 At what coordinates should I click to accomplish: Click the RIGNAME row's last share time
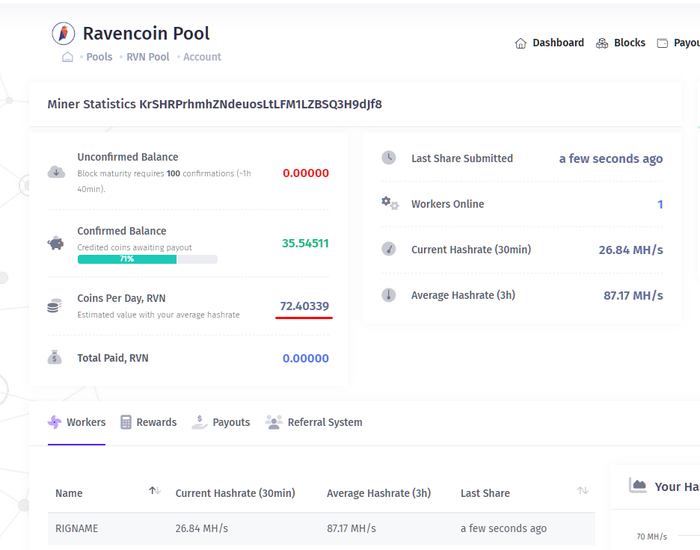[x=504, y=529]
